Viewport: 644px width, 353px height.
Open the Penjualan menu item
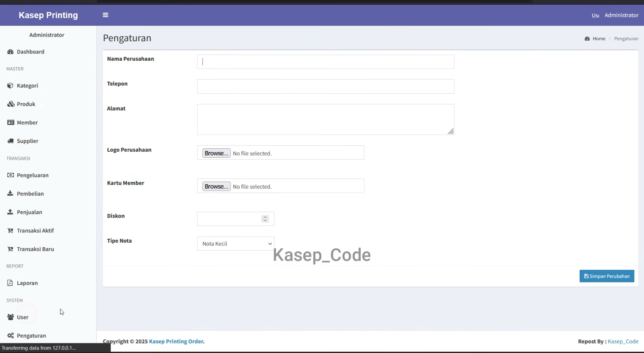click(48, 212)
